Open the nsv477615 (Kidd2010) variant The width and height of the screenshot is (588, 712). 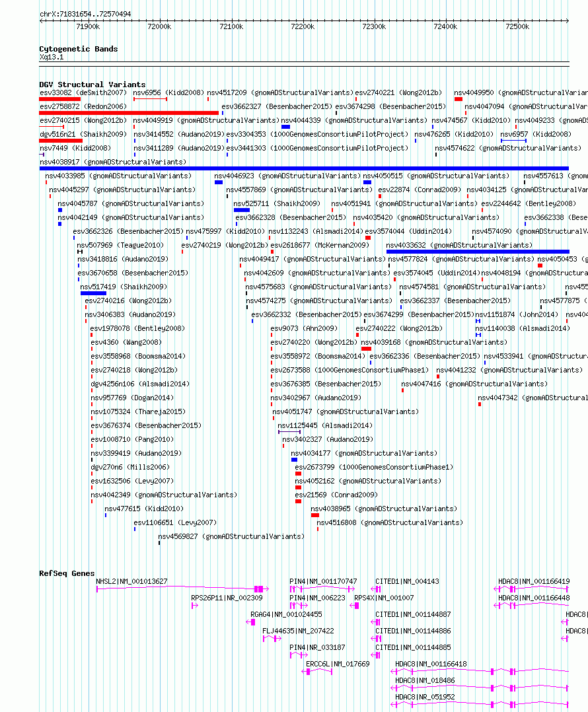pos(145,509)
